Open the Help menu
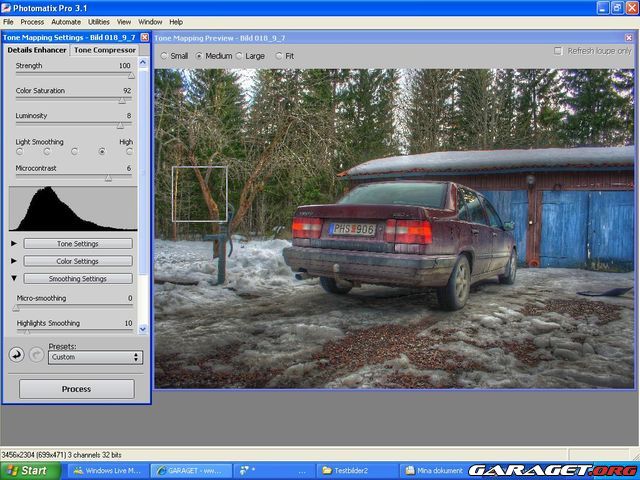 [176, 22]
